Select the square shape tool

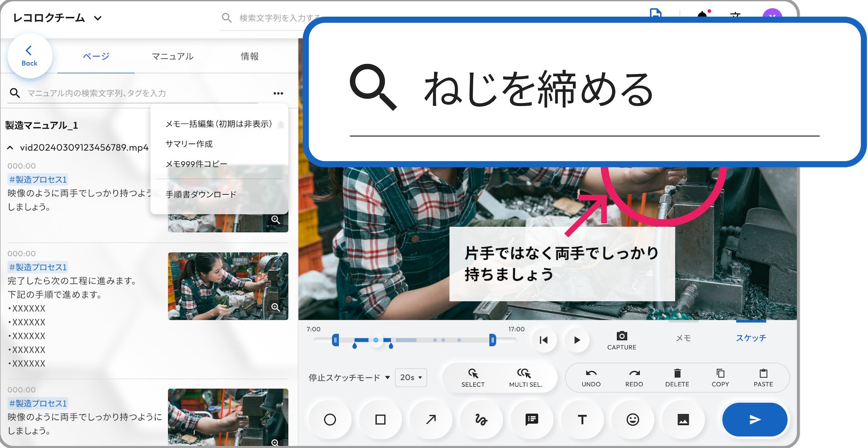(381, 420)
